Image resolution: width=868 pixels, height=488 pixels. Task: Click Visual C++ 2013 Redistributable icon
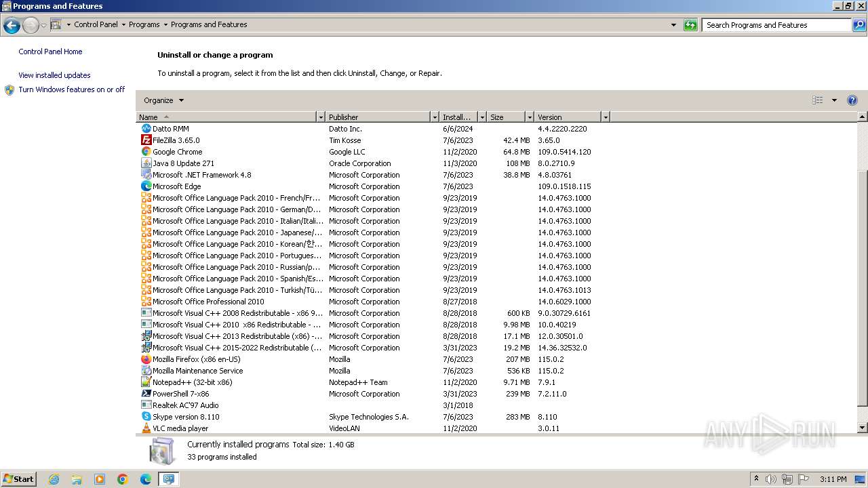pos(146,336)
